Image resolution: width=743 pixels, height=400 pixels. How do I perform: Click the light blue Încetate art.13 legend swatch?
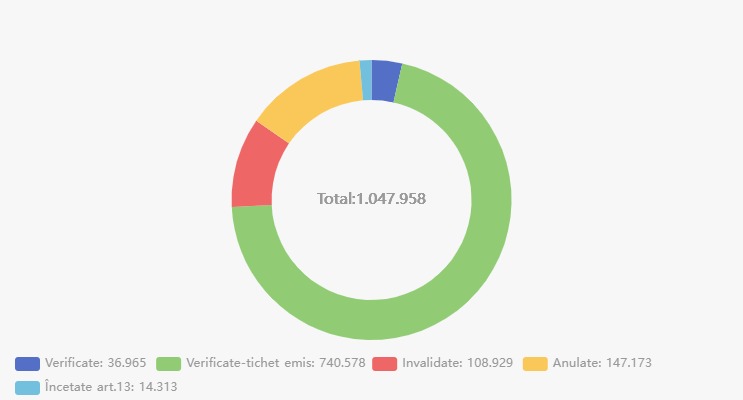(x=27, y=388)
